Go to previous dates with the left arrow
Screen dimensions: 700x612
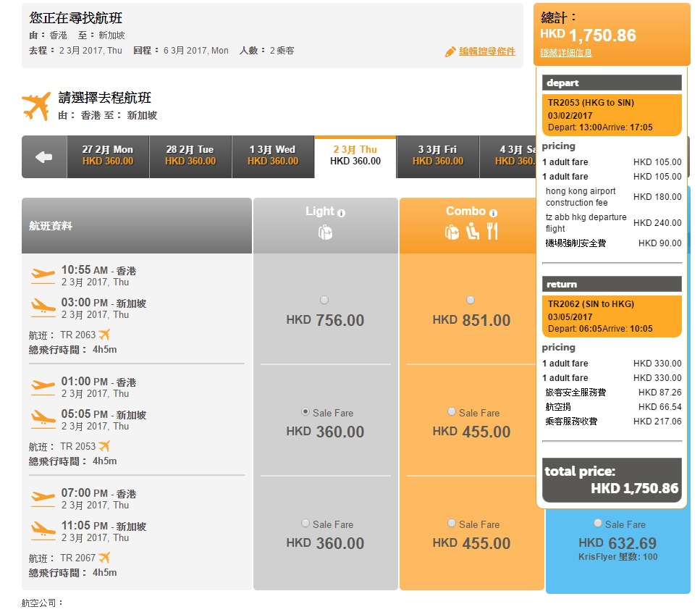(x=44, y=156)
